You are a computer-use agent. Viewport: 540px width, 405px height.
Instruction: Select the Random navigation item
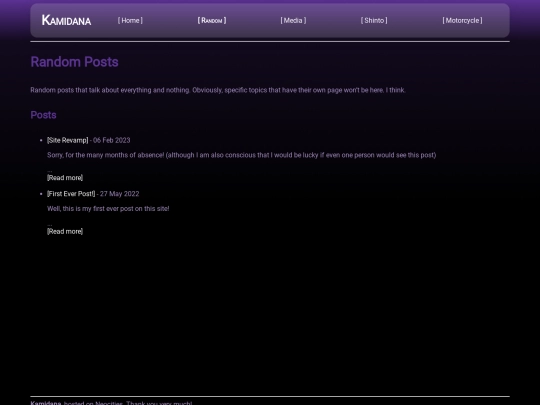212,20
